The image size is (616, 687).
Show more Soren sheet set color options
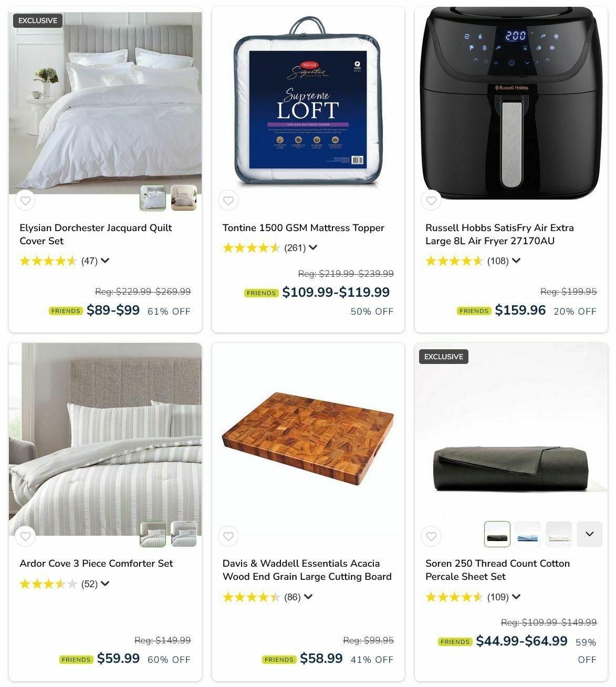pos(590,534)
